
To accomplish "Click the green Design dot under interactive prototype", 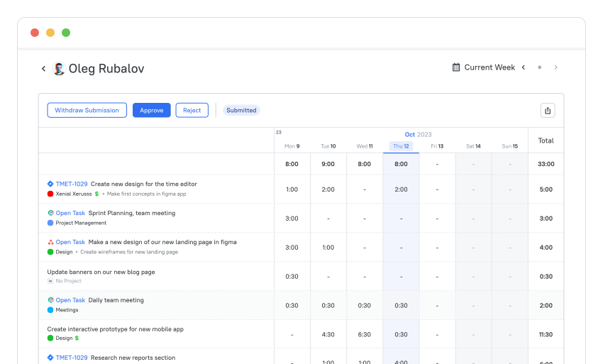I will 50,338.
